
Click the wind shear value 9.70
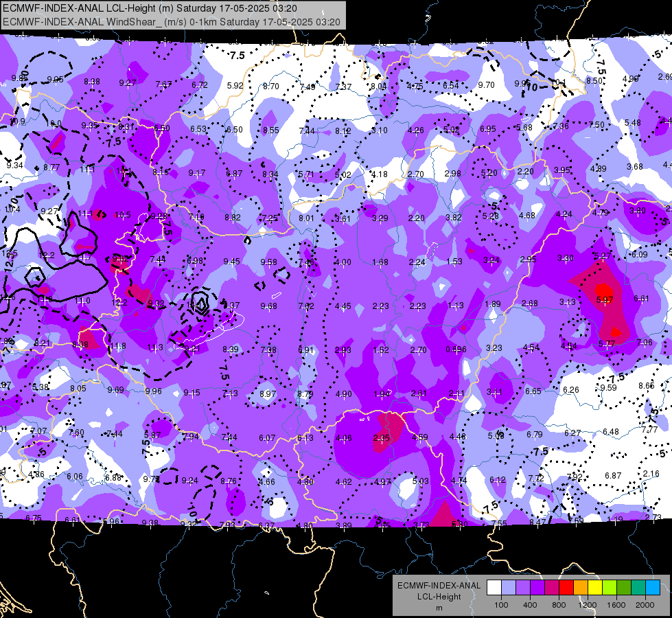[487, 85]
